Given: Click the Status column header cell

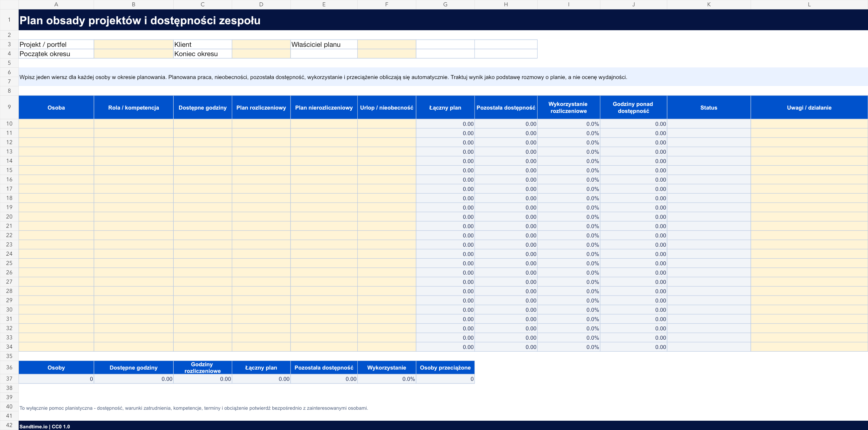Looking at the screenshot, I should coord(709,108).
